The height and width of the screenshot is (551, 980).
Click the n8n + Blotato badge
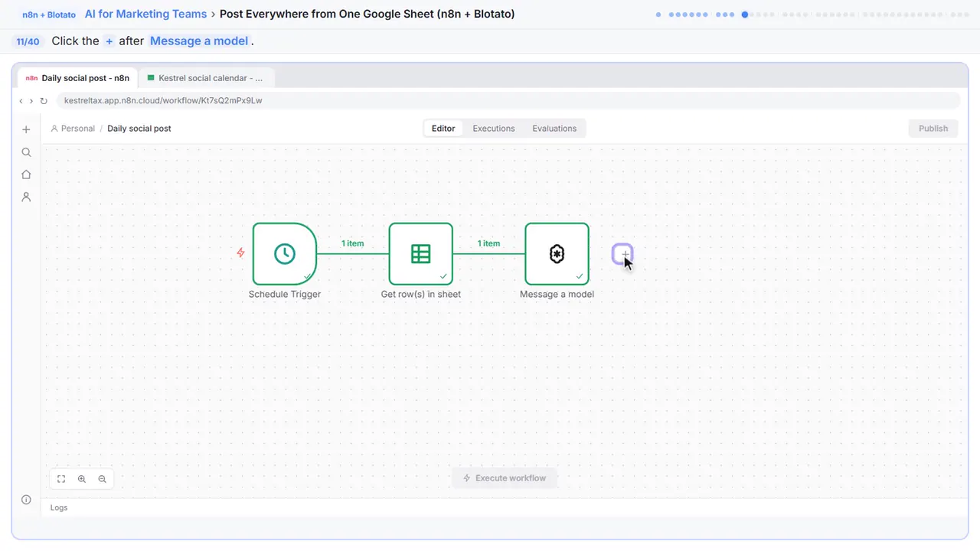(x=49, y=15)
